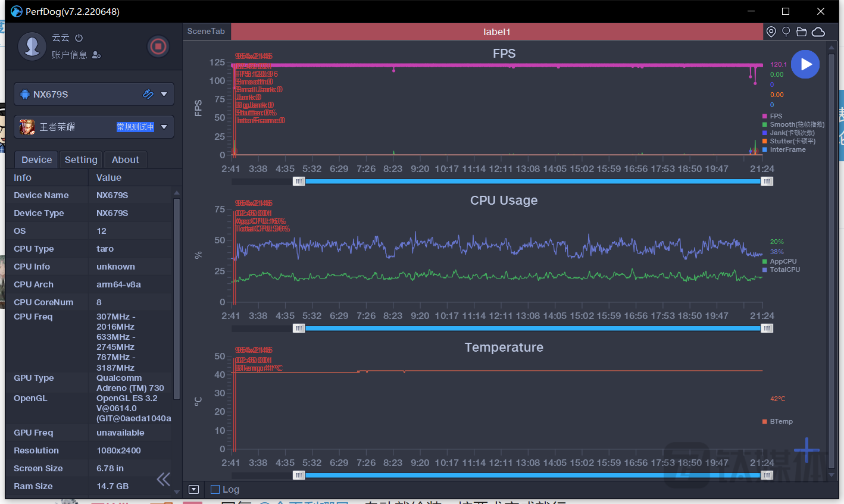Image resolution: width=844 pixels, height=504 pixels.
Task: Click the label1 scene bar
Action: click(x=496, y=32)
